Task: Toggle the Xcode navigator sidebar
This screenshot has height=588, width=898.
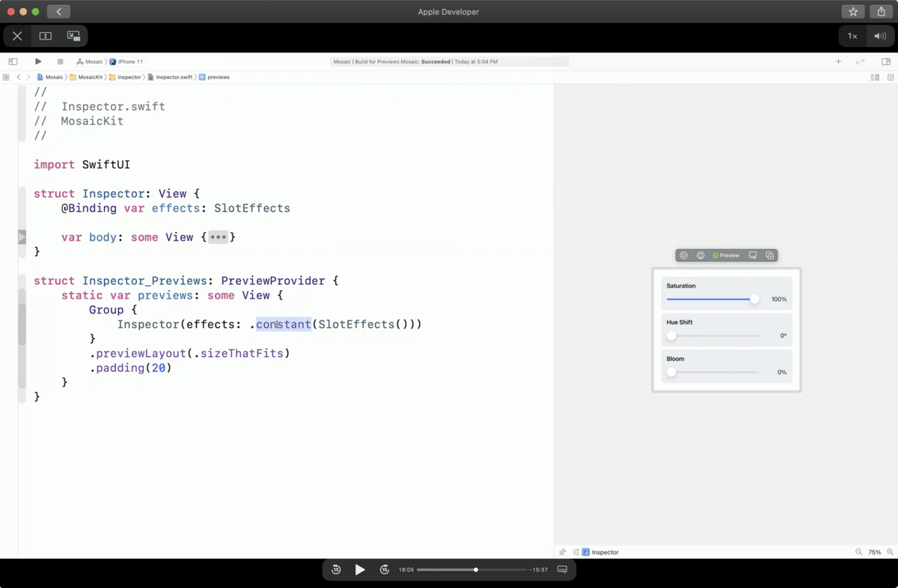Action: 13,61
